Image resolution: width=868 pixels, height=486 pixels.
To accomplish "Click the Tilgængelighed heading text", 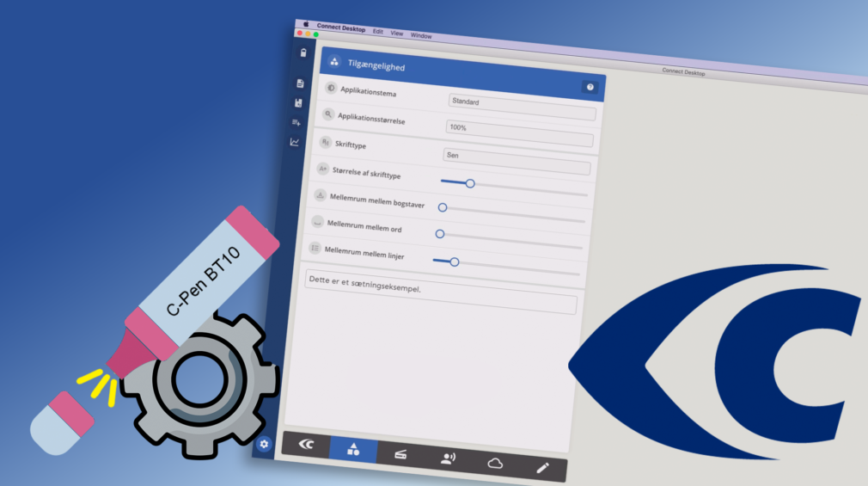I will click(376, 65).
